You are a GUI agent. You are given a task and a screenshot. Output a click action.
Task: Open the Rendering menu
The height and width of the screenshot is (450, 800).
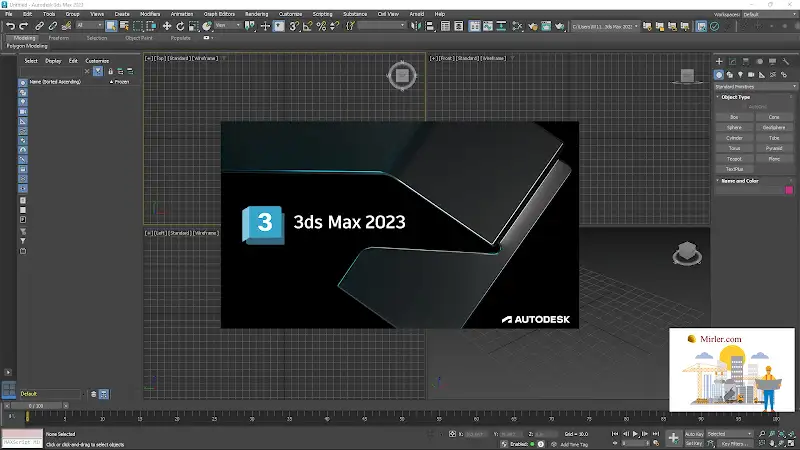point(256,14)
